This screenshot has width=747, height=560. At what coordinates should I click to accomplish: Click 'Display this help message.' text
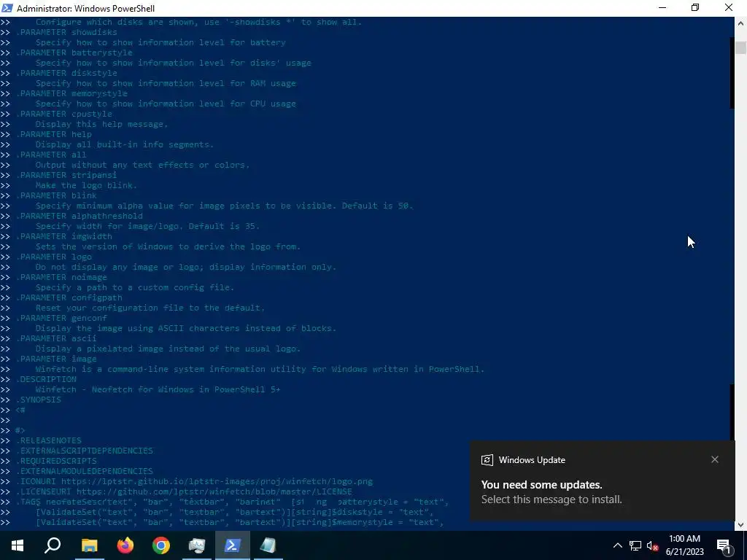(x=101, y=124)
